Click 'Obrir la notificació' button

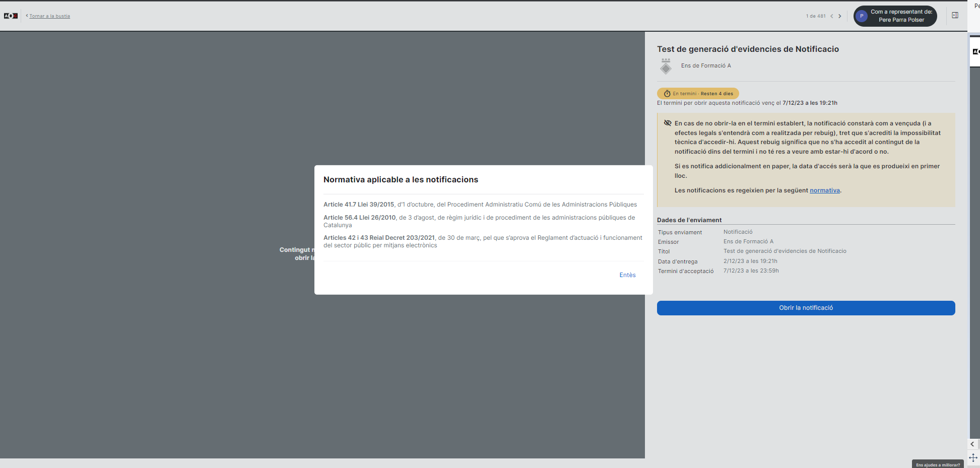pyautogui.click(x=806, y=308)
